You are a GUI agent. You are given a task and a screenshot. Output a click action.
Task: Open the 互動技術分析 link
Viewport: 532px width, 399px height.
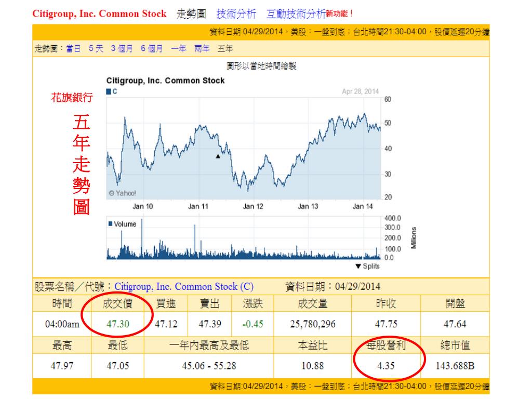point(296,14)
